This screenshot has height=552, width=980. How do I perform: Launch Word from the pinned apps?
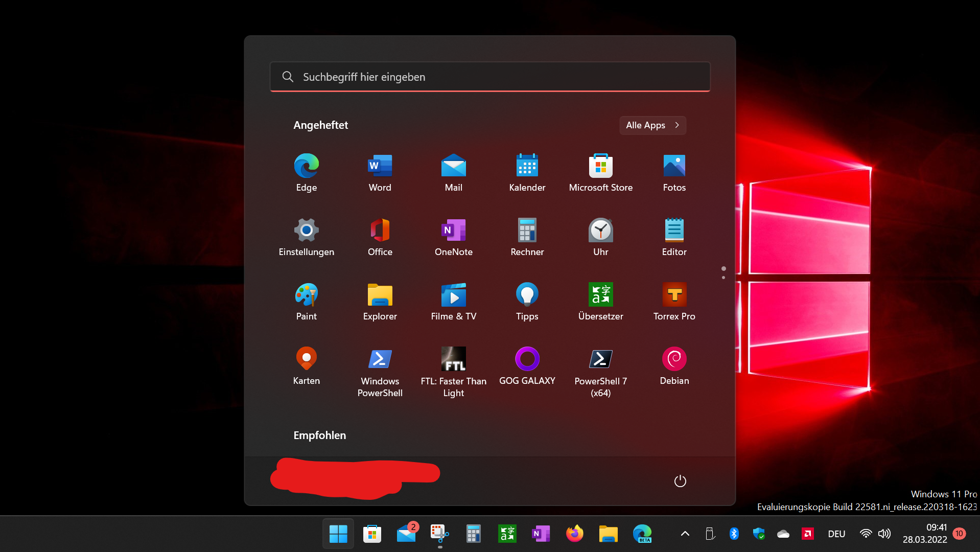[380, 173]
